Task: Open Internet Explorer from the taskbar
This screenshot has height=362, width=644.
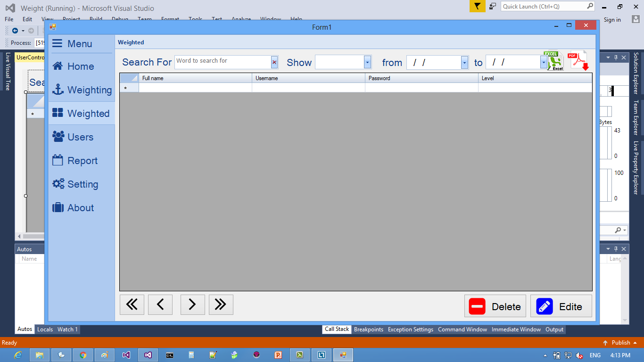Action: [x=18, y=355]
